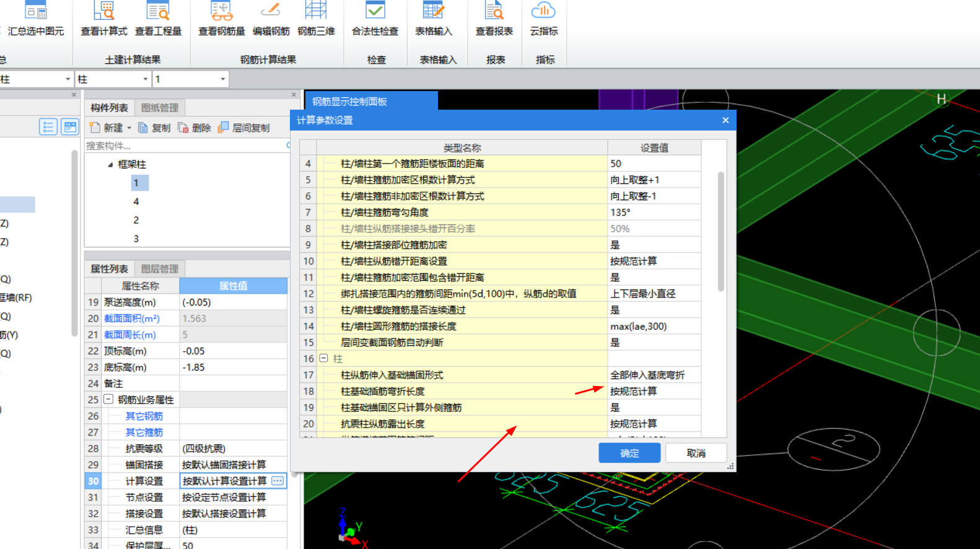980x549 pixels.
Task: Click value 按规范计算 for 柱基础插筋弯折长度
Action: 654,391
